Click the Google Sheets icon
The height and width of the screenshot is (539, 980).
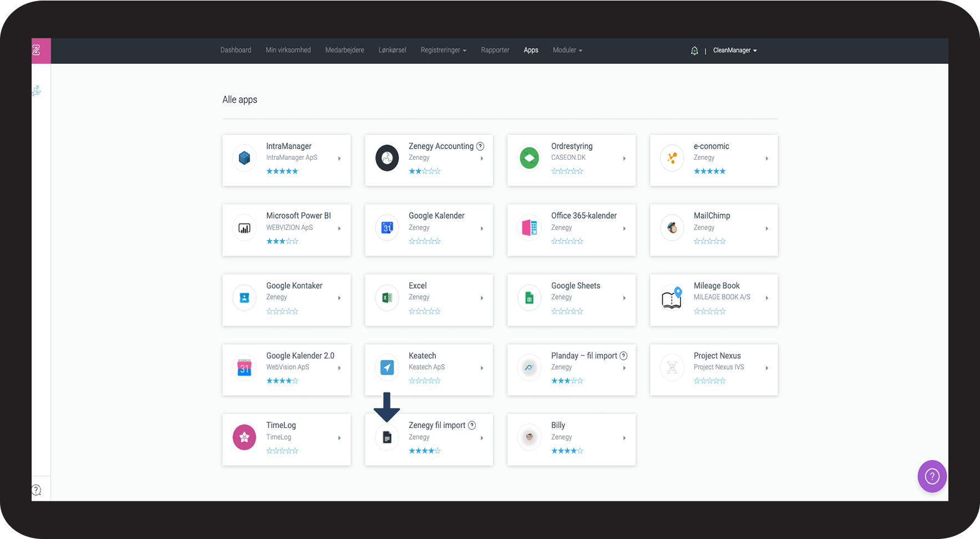pos(529,298)
